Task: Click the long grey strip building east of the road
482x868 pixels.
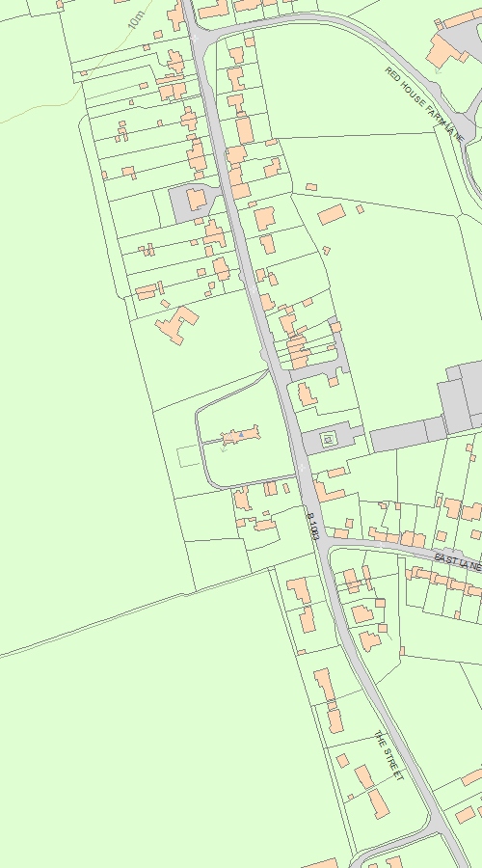Action: tap(408, 433)
